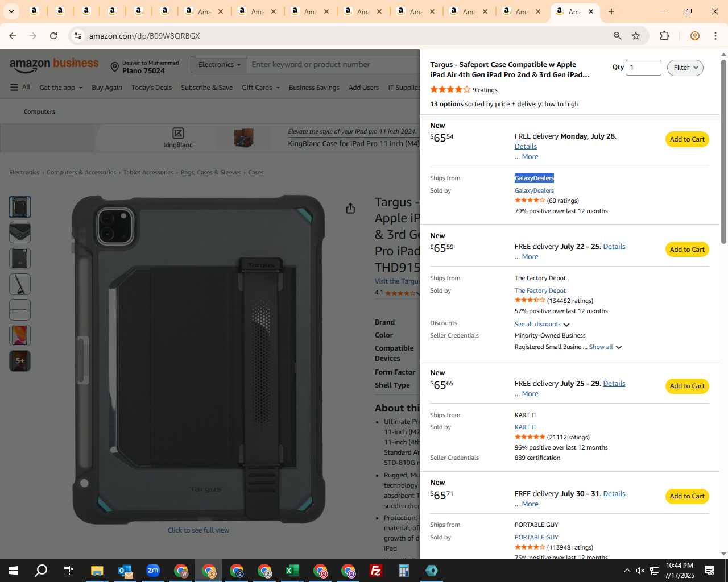Open a new browser tab

611,11
